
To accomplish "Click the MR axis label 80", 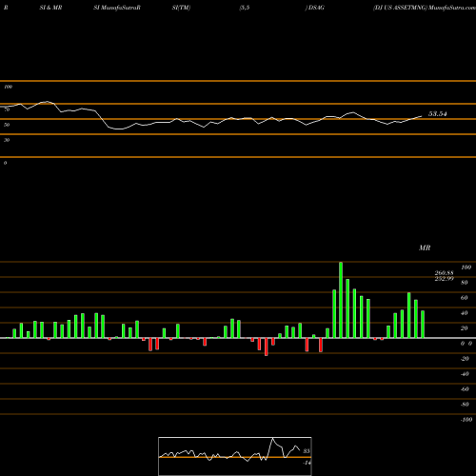I will click(465, 283).
